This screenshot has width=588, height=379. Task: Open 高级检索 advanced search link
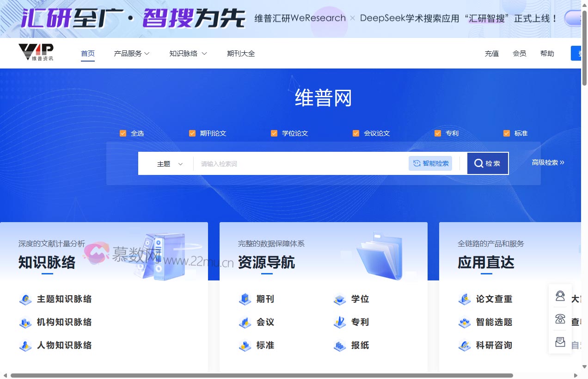point(547,163)
